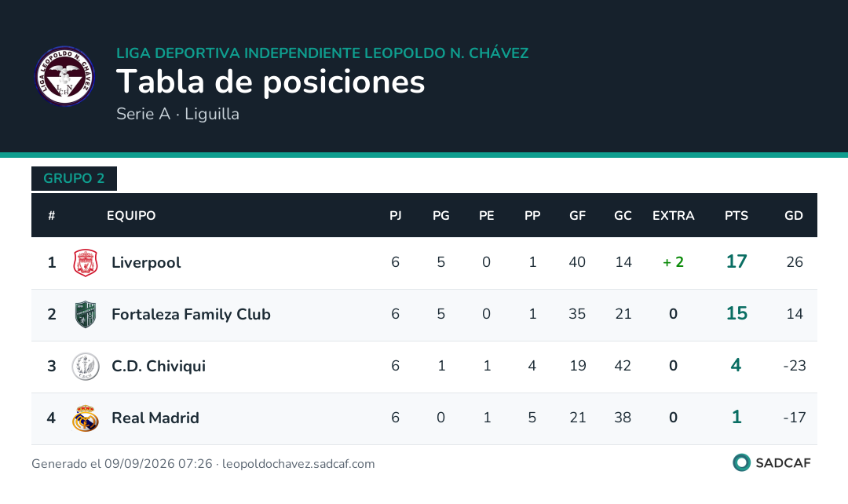Click the Fortaleza Family Club green crest
The height and width of the screenshot is (504, 848).
86,315
